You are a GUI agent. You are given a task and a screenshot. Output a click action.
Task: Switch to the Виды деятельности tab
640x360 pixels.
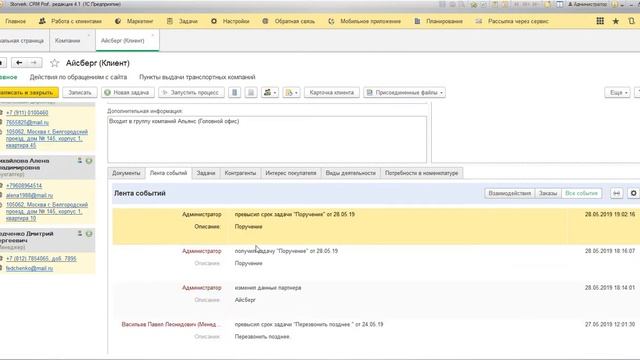351,173
